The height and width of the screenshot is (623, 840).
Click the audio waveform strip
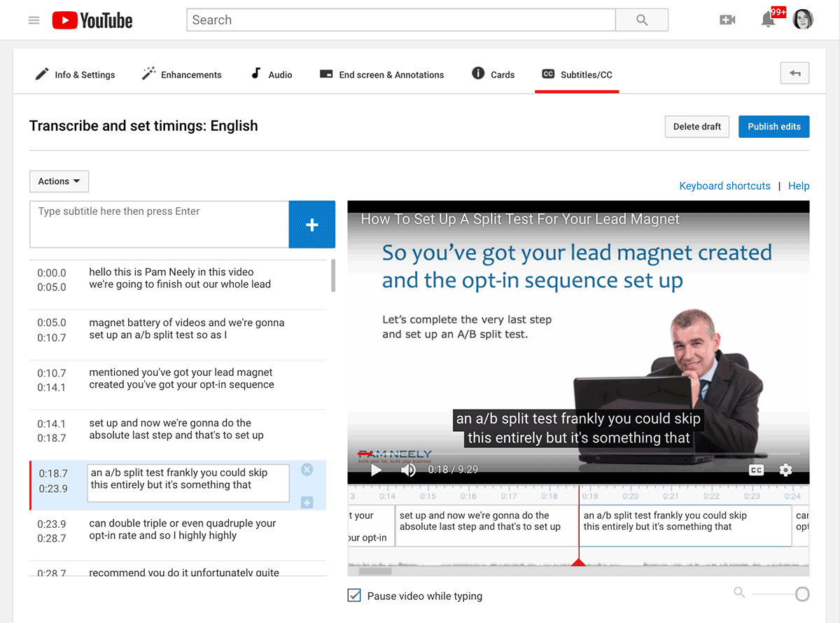(578, 561)
